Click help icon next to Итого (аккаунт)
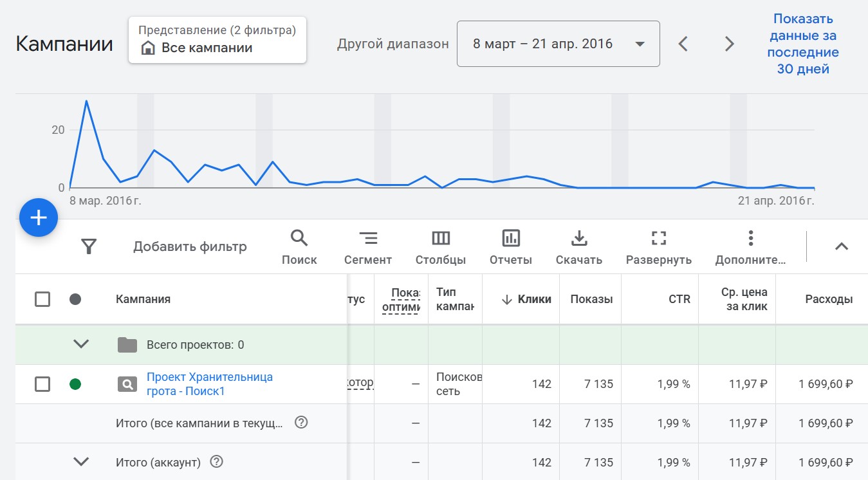868x480 pixels. (217, 461)
